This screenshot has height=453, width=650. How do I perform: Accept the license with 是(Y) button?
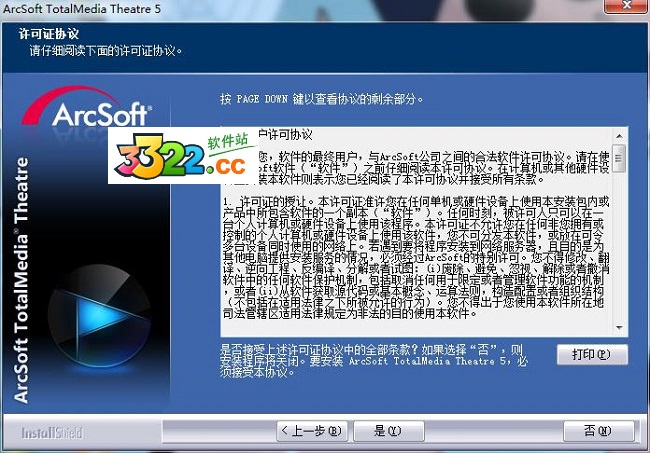click(388, 431)
